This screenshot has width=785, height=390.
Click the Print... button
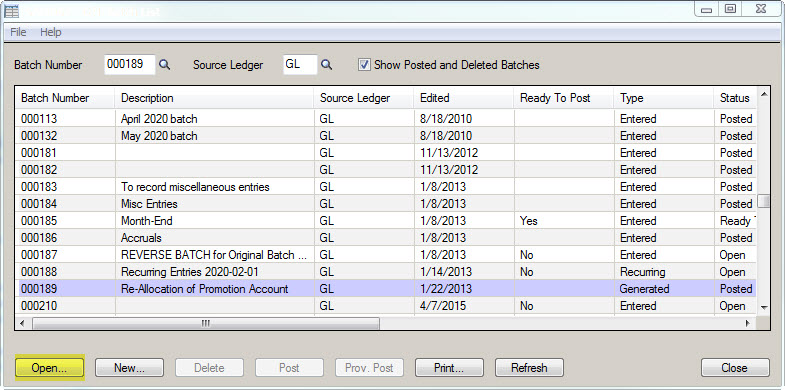point(449,368)
